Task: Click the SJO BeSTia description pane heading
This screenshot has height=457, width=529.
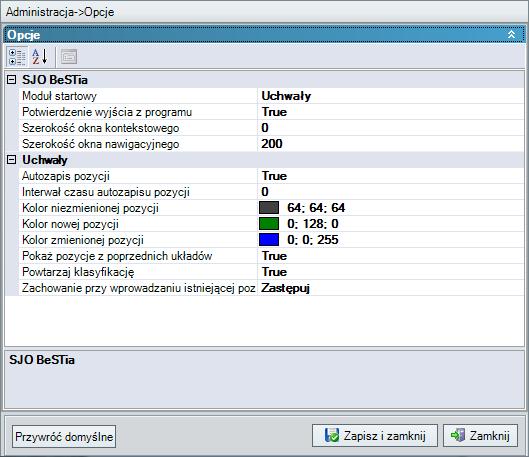Action: click(x=42, y=360)
